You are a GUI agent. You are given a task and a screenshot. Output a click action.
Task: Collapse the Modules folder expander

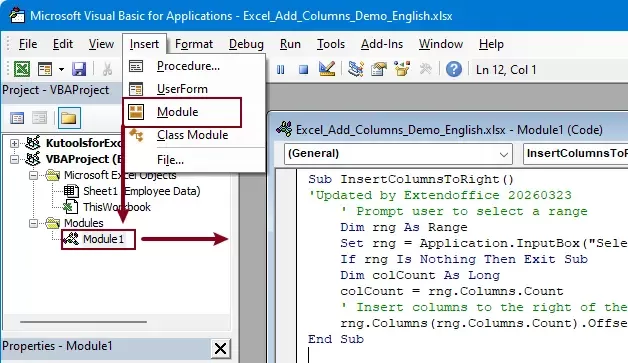point(34,223)
